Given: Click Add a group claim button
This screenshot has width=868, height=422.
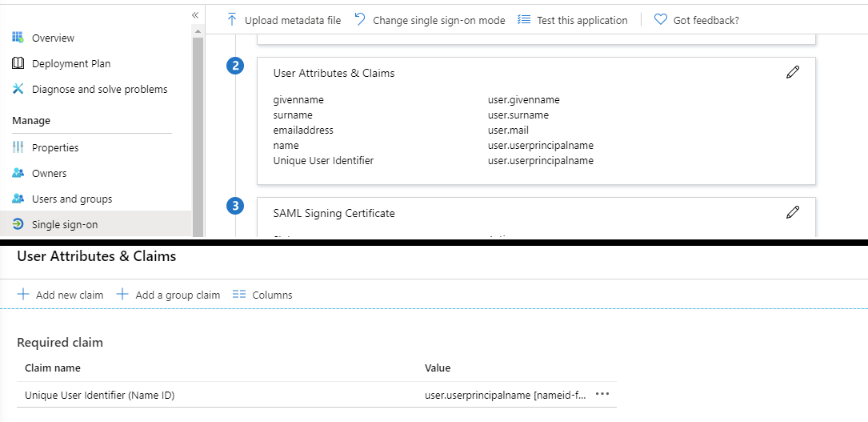Looking at the screenshot, I should (x=169, y=295).
